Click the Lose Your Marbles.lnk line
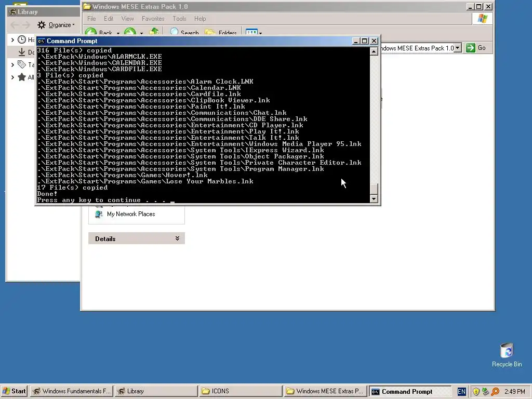 [x=145, y=181]
